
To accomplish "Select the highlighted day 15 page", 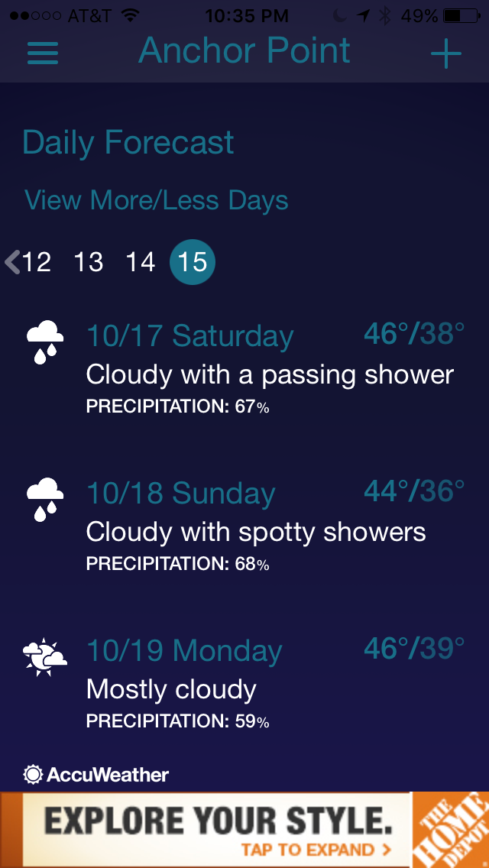I will pos(193,262).
